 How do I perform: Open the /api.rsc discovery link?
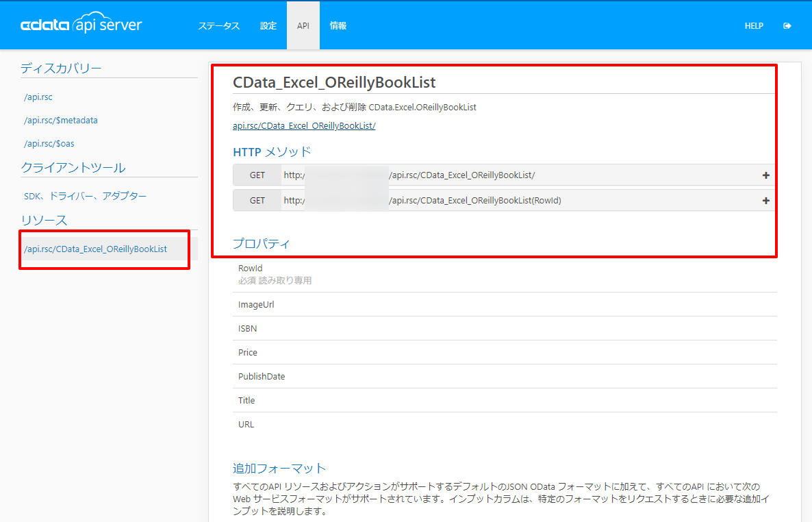38,97
